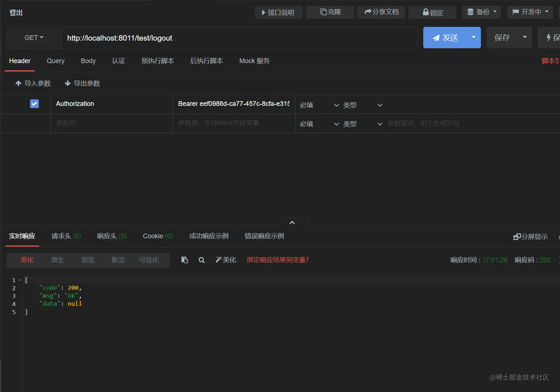Uncheck the Authorization header checkbox
Image resolution: width=560 pixels, height=392 pixels.
tap(34, 104)
